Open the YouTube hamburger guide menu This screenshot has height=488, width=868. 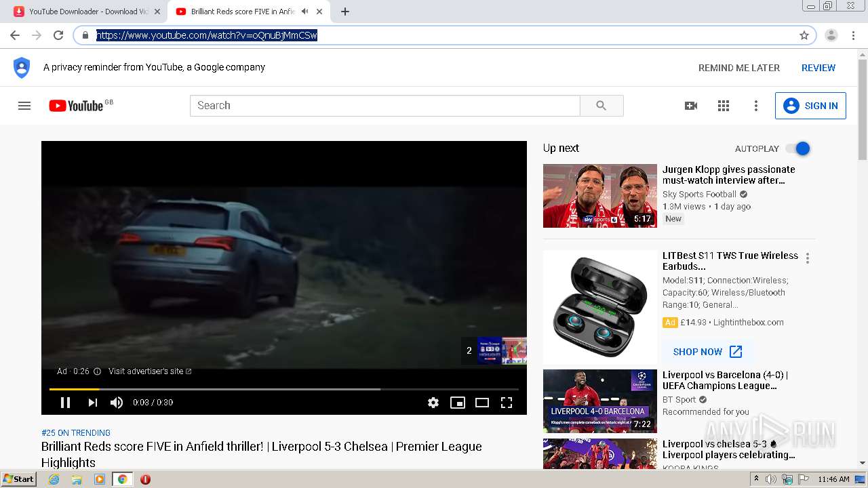pos(24,106)
